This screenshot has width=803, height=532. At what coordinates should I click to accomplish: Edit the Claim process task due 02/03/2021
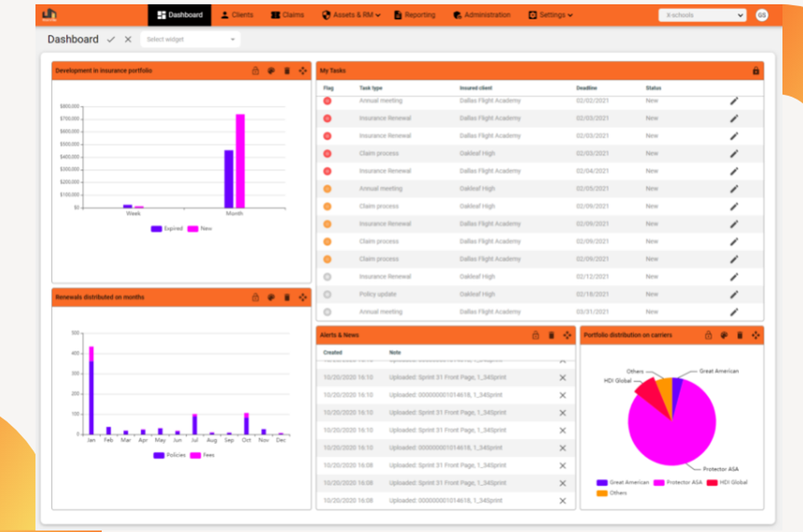pyautogui.click(x=734, y=153)
